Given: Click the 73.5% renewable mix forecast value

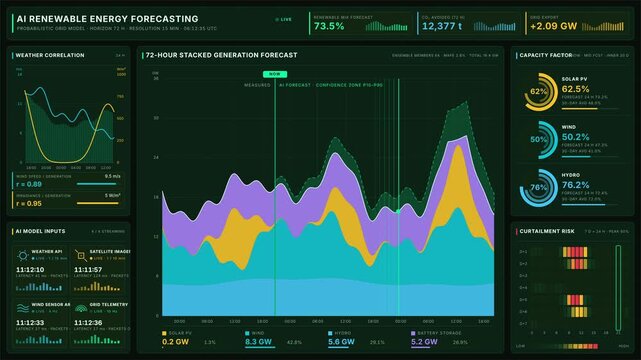Looking at the screenshot, I should tap(329, 27).
